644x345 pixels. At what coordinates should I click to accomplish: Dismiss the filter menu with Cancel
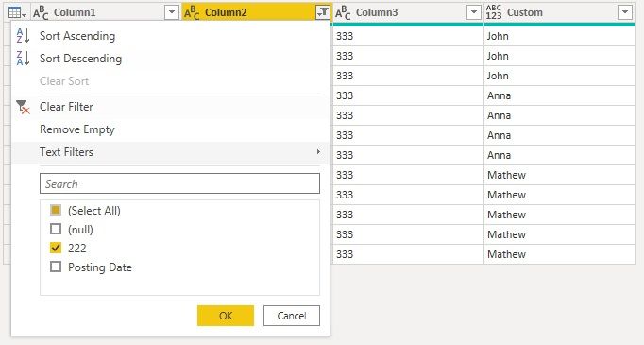coord(292,316)
